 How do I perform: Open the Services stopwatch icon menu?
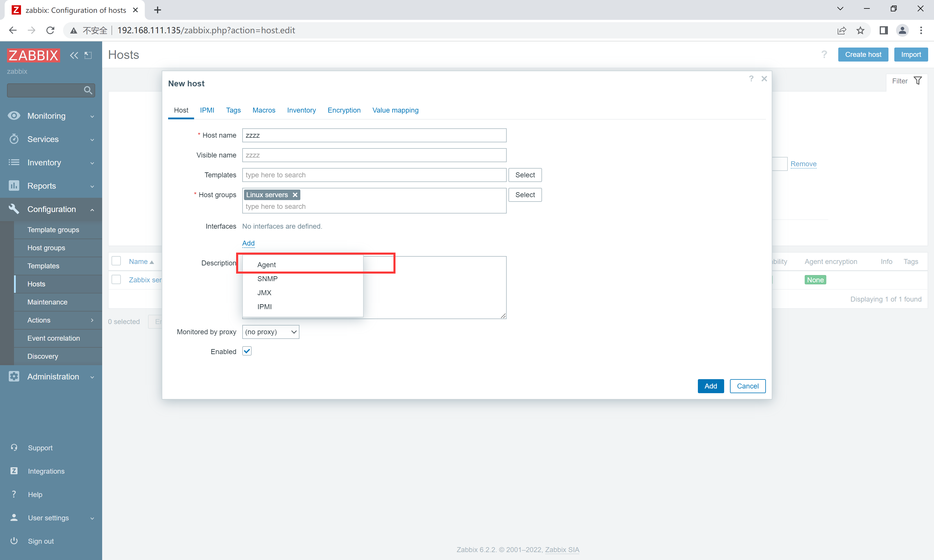(14, 139)
